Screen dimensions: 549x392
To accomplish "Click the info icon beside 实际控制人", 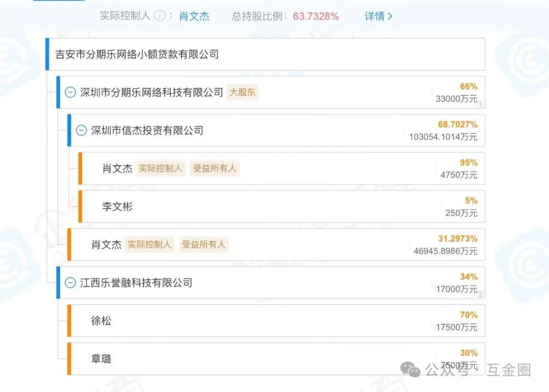I will pos(160,16).
